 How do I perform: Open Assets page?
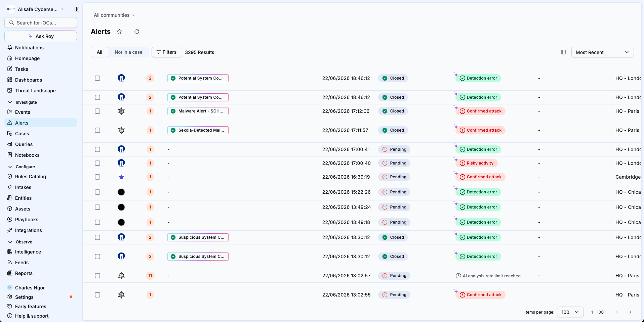coord(40,209)
